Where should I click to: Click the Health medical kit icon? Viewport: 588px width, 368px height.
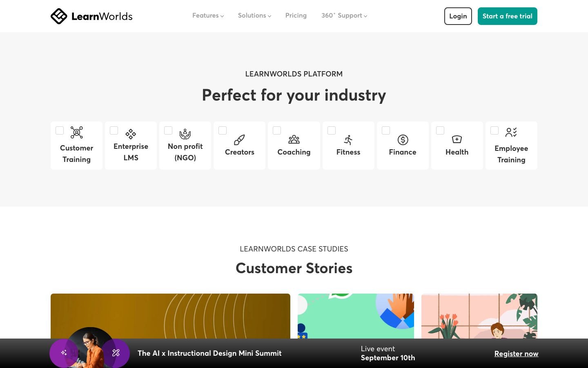click(457, 139)
